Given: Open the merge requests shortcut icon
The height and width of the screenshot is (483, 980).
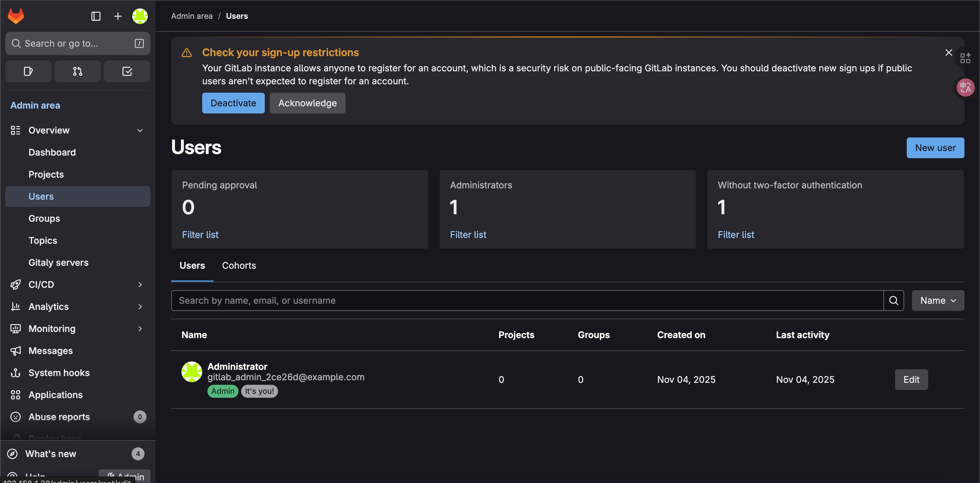Looking at the screenshot, I should pyautogui.click(x=77, y=71).
